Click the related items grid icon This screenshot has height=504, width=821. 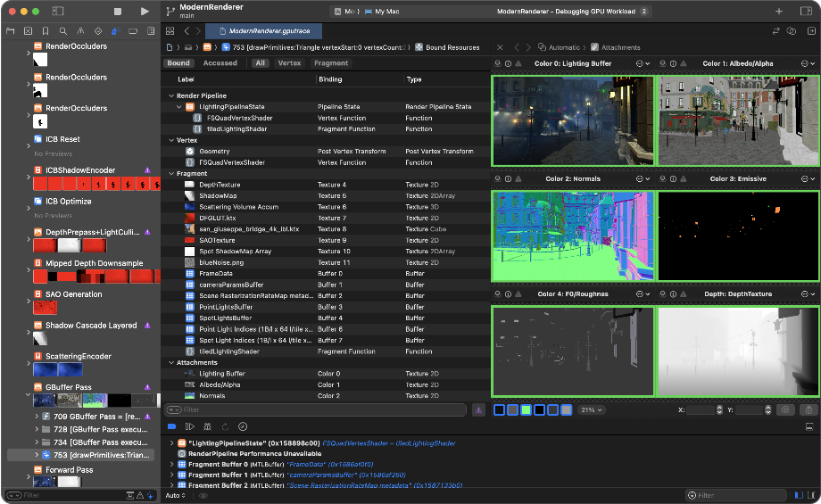click(x=170, y=31)
